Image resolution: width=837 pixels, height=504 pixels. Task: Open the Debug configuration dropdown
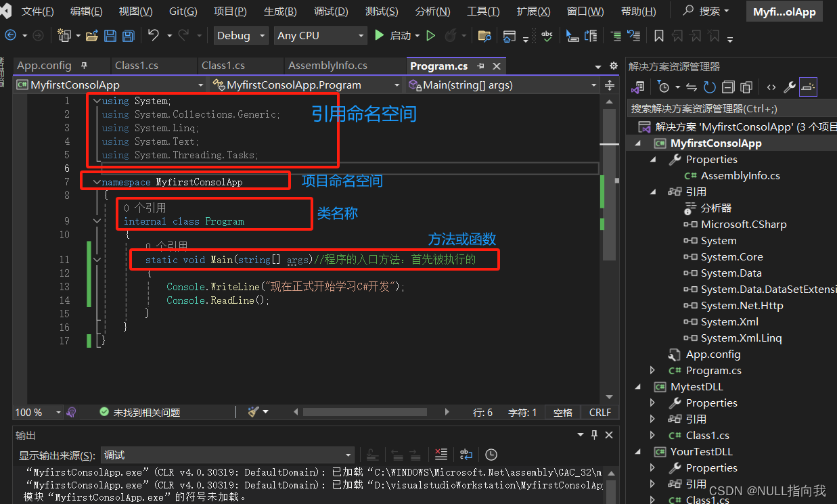point(241,35)
